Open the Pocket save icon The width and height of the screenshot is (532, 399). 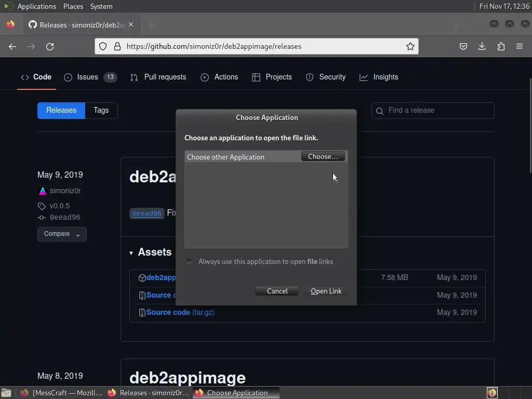tap(463, 46)
